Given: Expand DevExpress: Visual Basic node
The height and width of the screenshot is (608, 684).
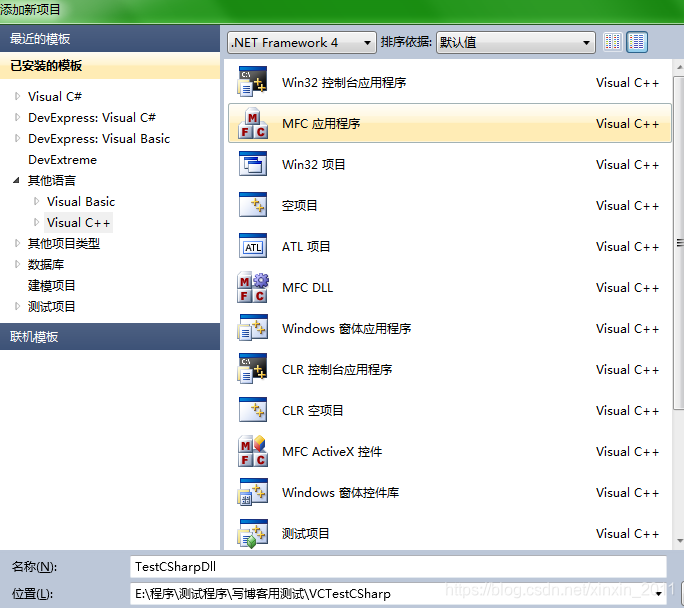Looking at the screenshot, I should [x=17, y=138].
